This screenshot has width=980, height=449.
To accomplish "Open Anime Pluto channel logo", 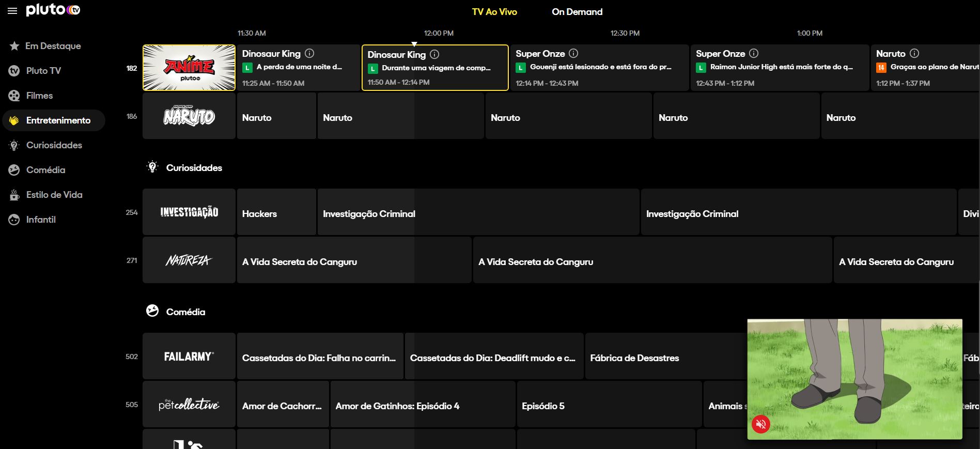I will [189, 68].
